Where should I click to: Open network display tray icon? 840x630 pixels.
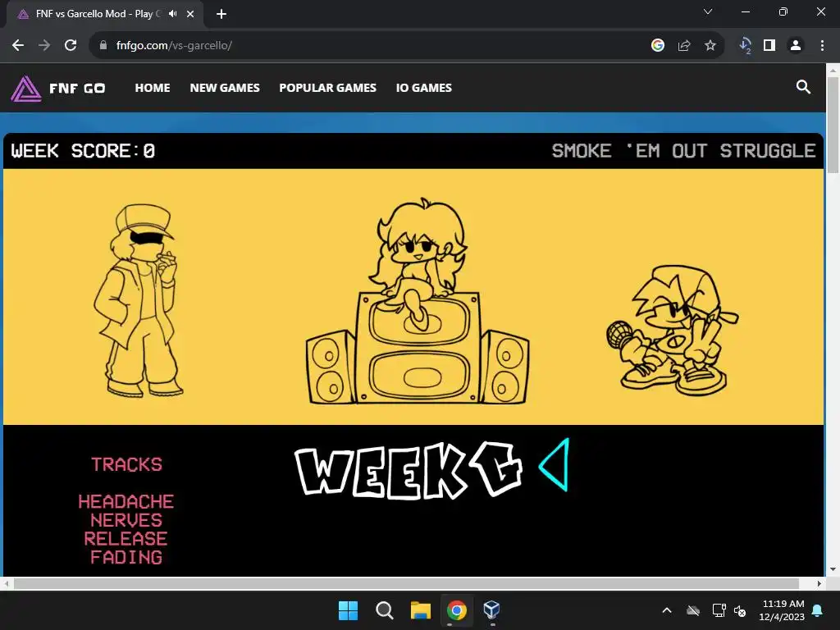point(719,610)
